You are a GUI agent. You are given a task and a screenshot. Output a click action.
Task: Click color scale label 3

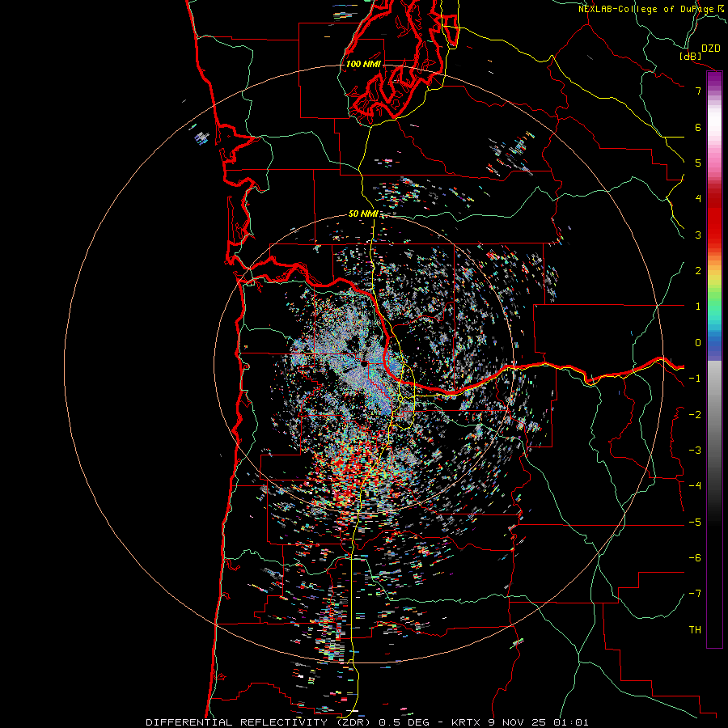point(698,235)
